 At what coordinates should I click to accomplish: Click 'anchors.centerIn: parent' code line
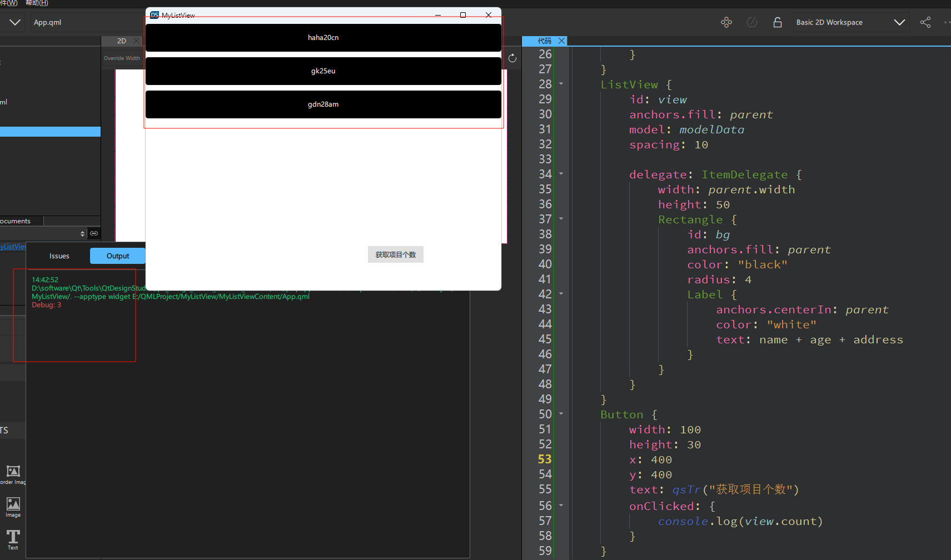click(803, 309)
